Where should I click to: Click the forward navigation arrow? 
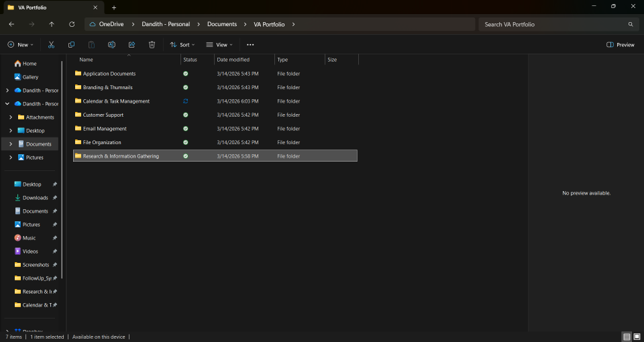point(32,24)
